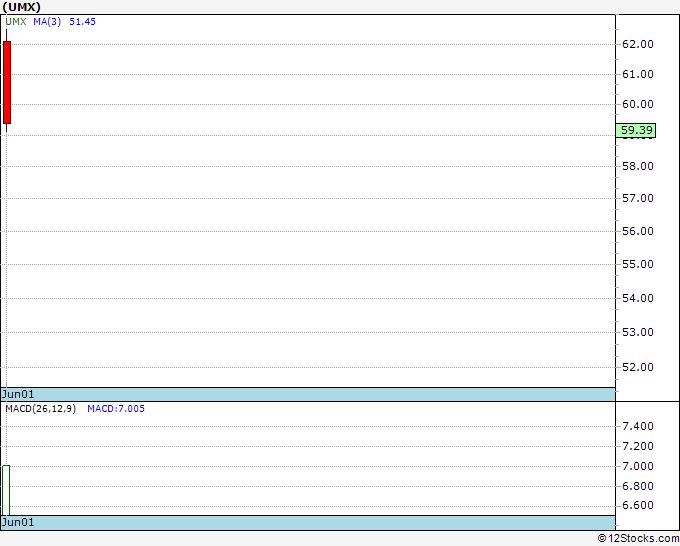Click the Jun01 date under price chart
The image size is (680, 546).
pos(18,394)
